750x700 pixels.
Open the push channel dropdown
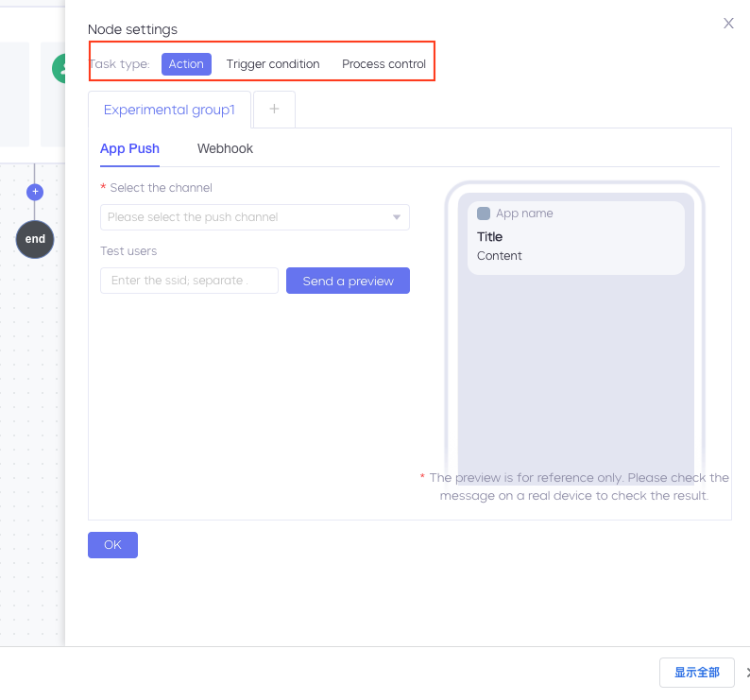point(255,217)
